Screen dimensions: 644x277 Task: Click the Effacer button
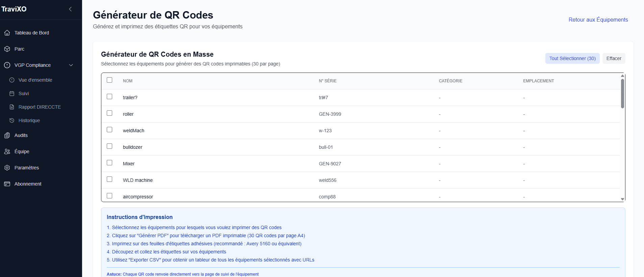click(x=614, y=58)
